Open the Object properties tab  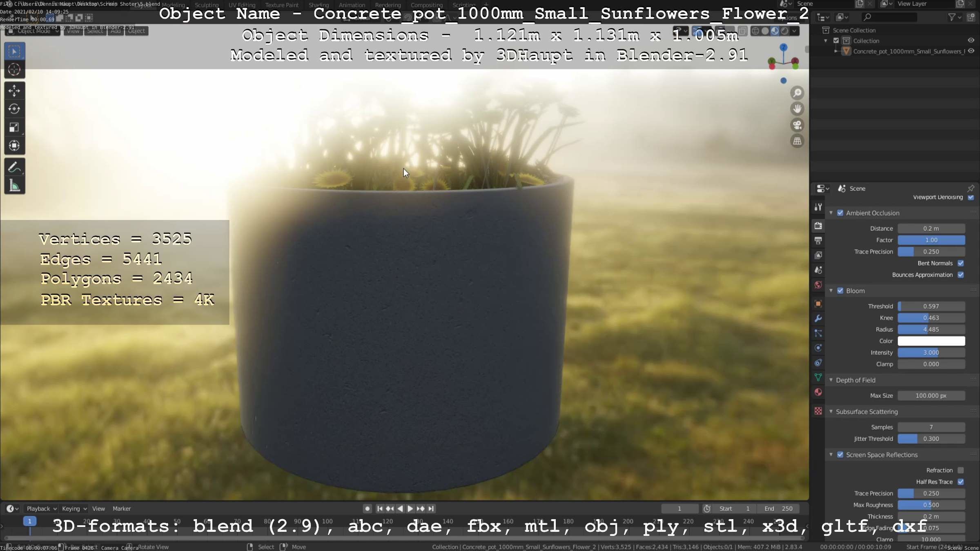(x=818, y=304)
